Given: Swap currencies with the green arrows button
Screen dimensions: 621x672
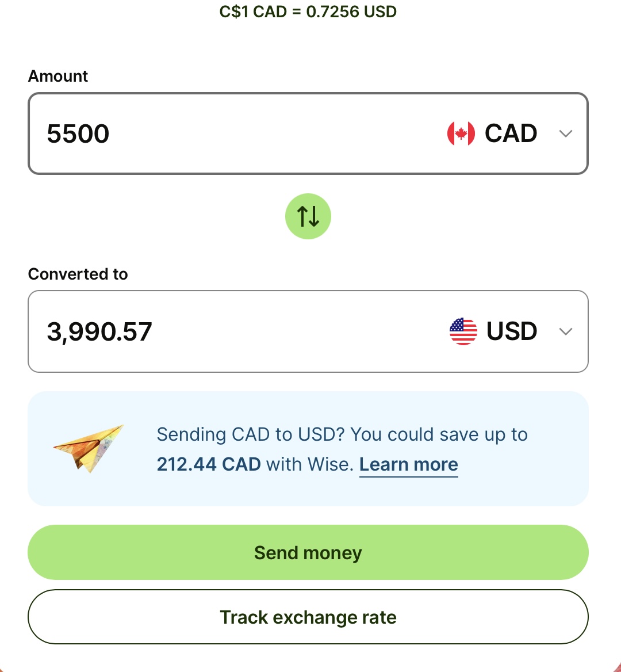Looking at the screenshot, I should tap(308, 216).
